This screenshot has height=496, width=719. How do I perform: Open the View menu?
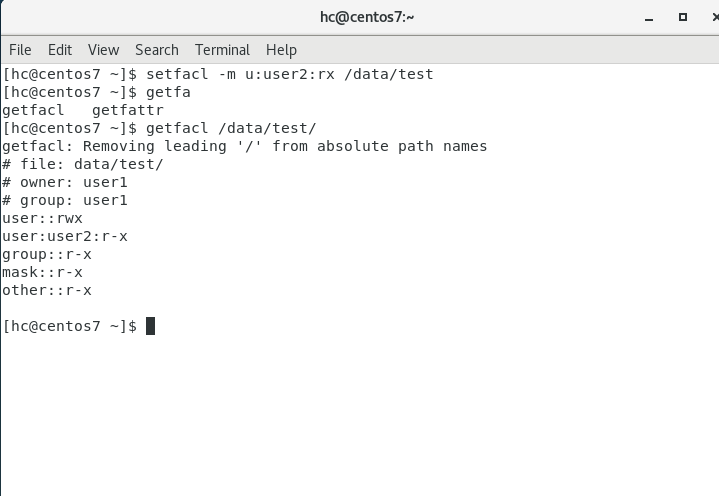click(103, 50)
